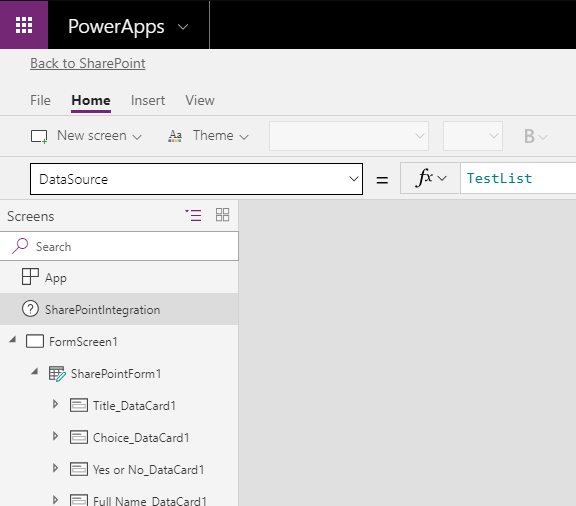Screen dimensions: 576x506
Task: Go back via Back to SharePoint link
Action: 88,63
